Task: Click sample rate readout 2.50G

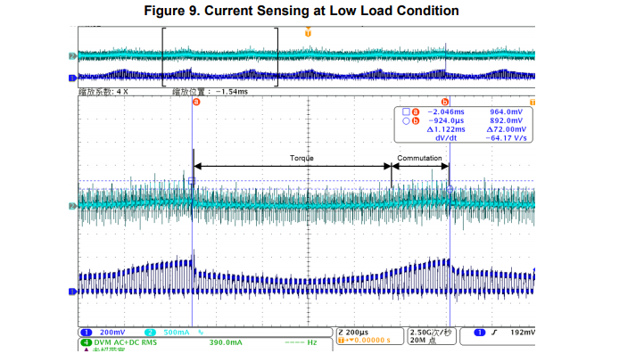Action: (431, 333)
